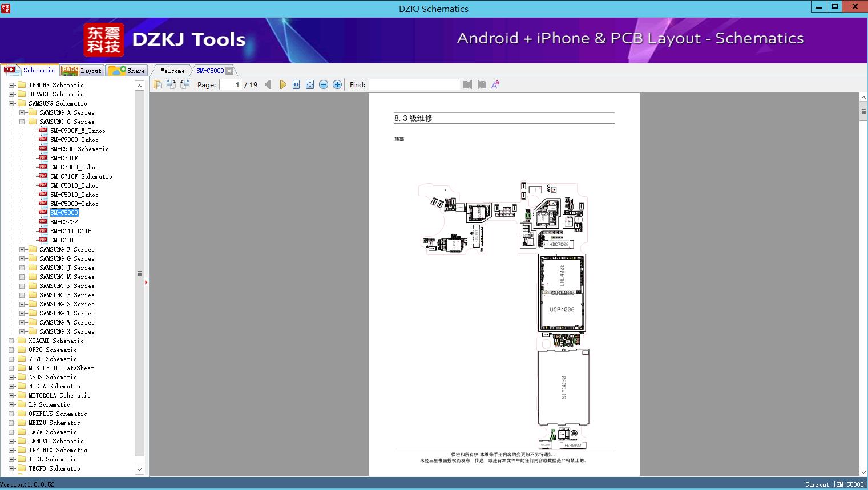Fit page width icon
The image size is (868, 490).
[296, 84]
